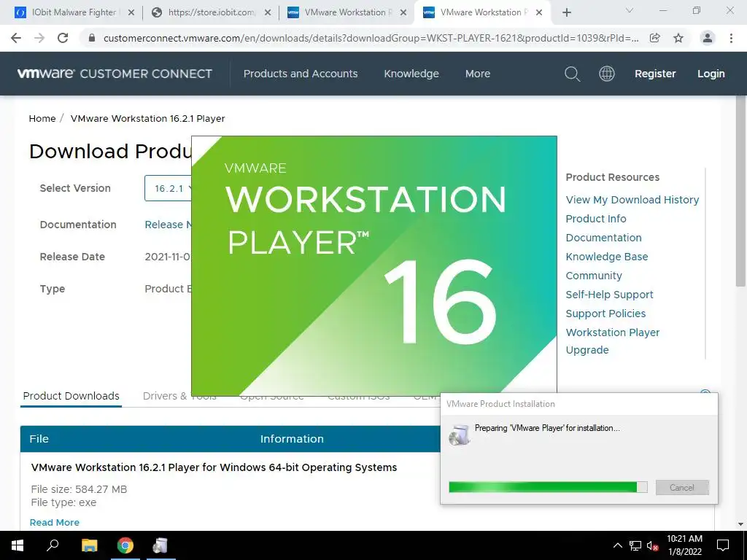747x560 pixels.
Task: Click the installer disc icon in dialog
Action: (460, 435)
